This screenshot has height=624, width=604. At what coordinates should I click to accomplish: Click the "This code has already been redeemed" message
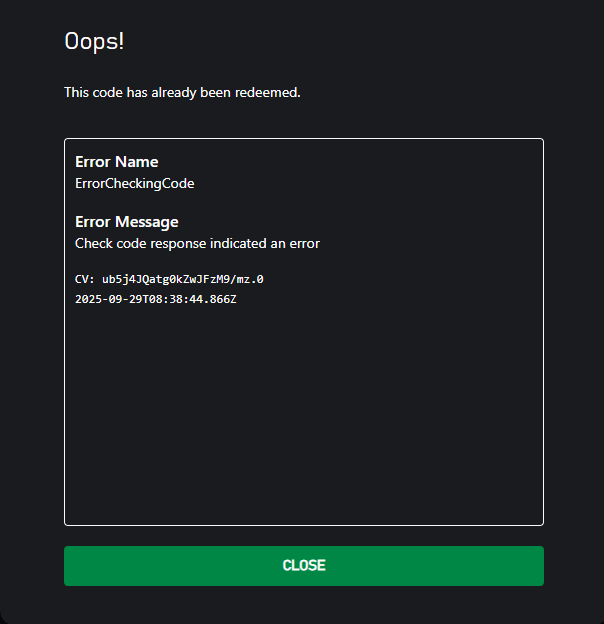[182, 93]
